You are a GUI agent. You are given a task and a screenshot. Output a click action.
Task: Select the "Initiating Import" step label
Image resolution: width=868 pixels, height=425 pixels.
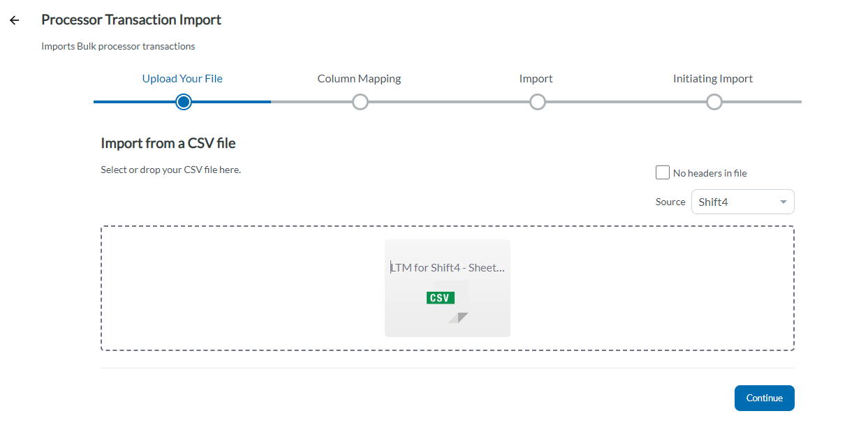[712, 79]
